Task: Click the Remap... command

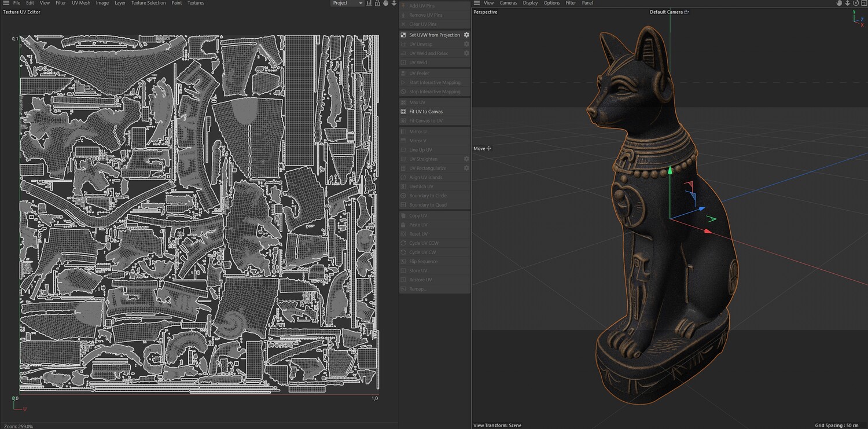Action: point(418,289)
